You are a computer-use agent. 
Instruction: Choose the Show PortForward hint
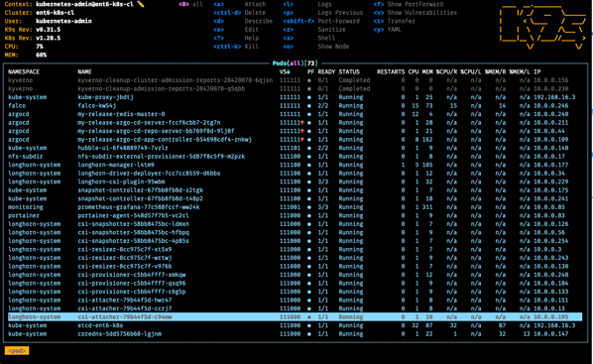409,4
